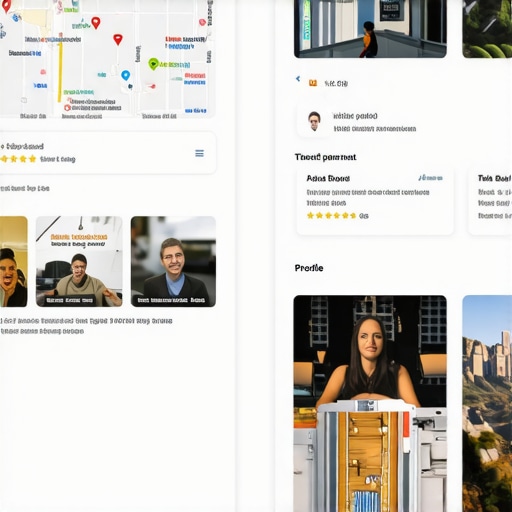The image size is (512, 512).
Task: Open the woman with long hair photo
Action: click(x=370, y=403)
